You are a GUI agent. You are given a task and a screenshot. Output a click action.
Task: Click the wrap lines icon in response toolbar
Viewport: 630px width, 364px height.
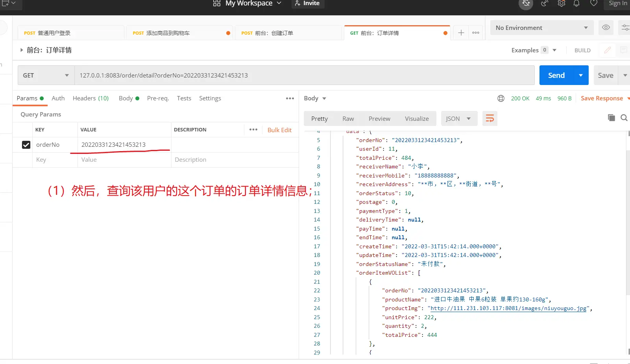[x=490, y=118]
